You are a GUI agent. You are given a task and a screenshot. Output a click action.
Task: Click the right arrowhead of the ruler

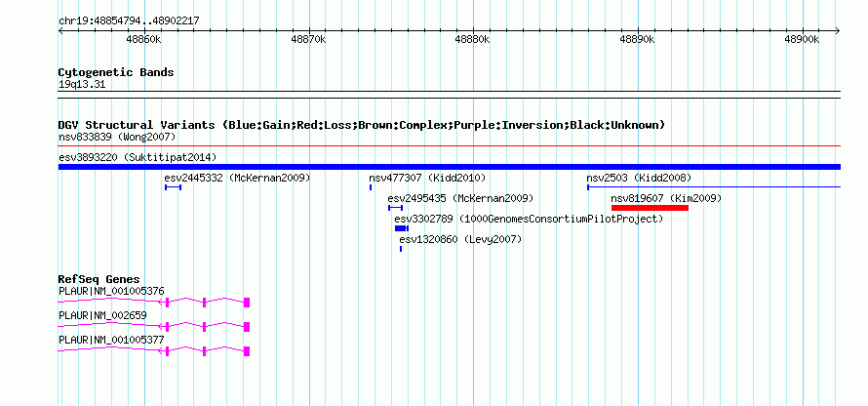point(838,31)
